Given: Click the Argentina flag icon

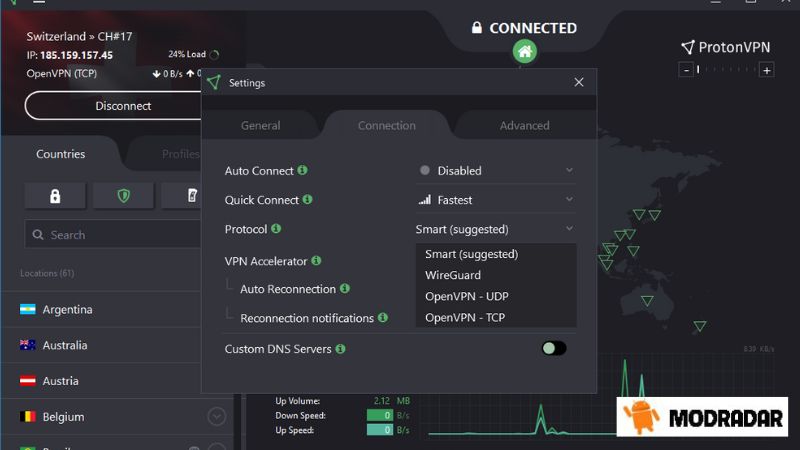Looking at the screenshot, I should click(x=28, y=309).
